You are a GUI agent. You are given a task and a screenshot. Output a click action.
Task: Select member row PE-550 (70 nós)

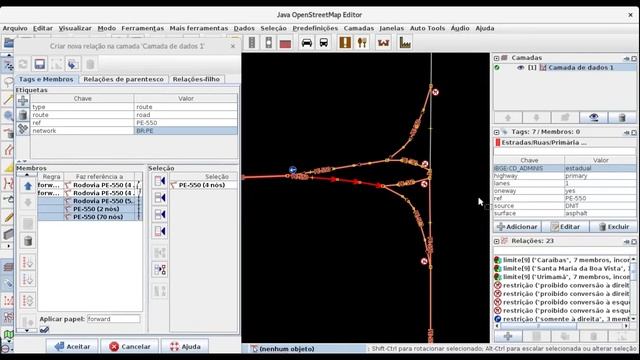click(90, 217)
